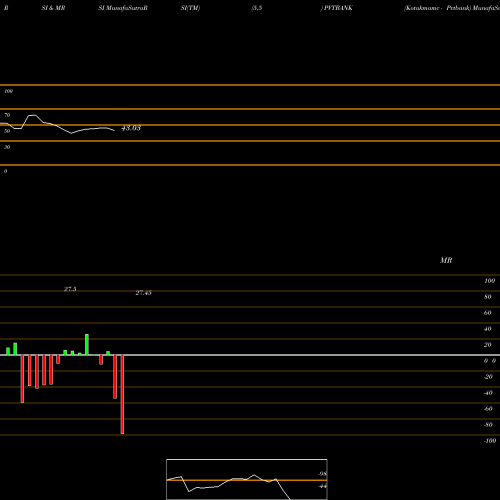This screenshot has height=500, width=500.
Task: Click the 100 label on RSI axis
Action: pos(9,91)
